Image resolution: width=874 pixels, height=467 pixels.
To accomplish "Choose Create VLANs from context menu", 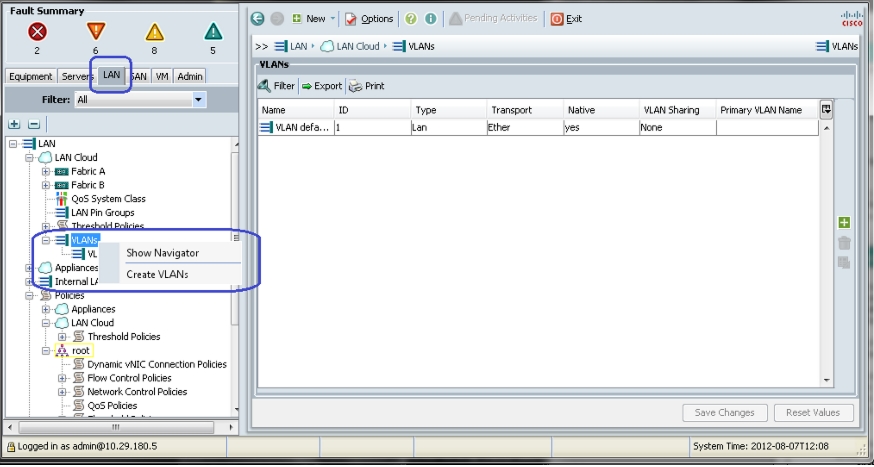I will click(157, 274).
